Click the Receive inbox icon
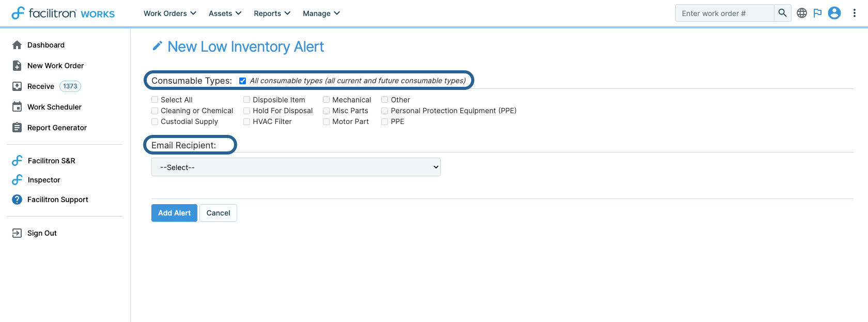The height and width of the screenshot is (322, 868). click(17, 86)
